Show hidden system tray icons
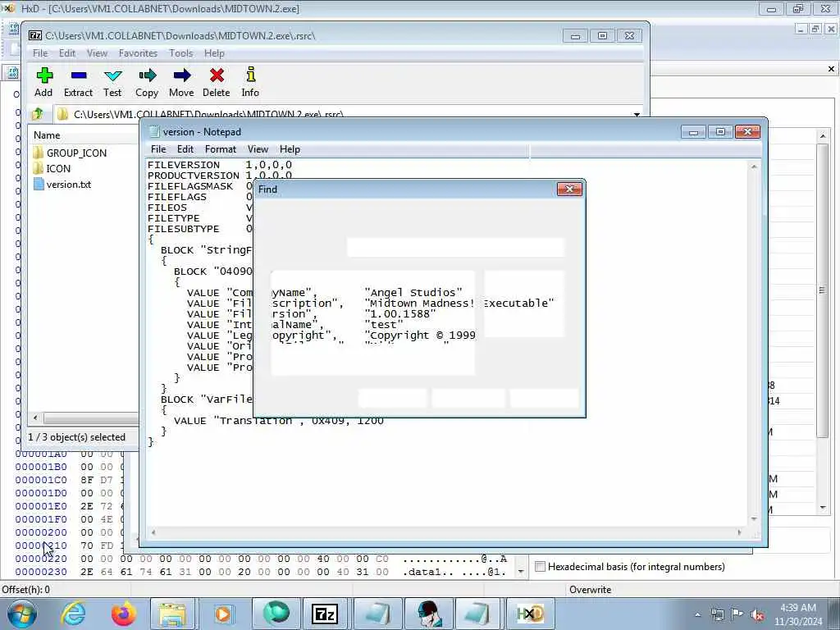This screenshot has width=840, height=630. tap(697, 614)
